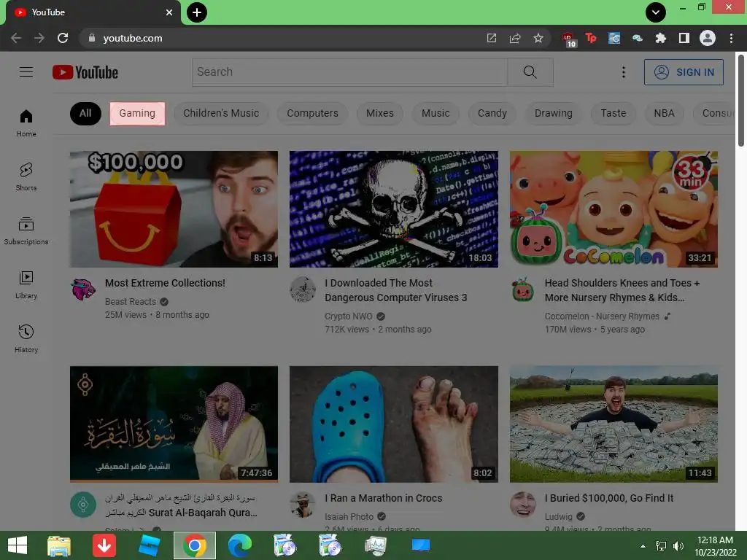This screenshot has height=560, width=747.
Task: Select the Gaming filter chip
Action: click(137, 113)
